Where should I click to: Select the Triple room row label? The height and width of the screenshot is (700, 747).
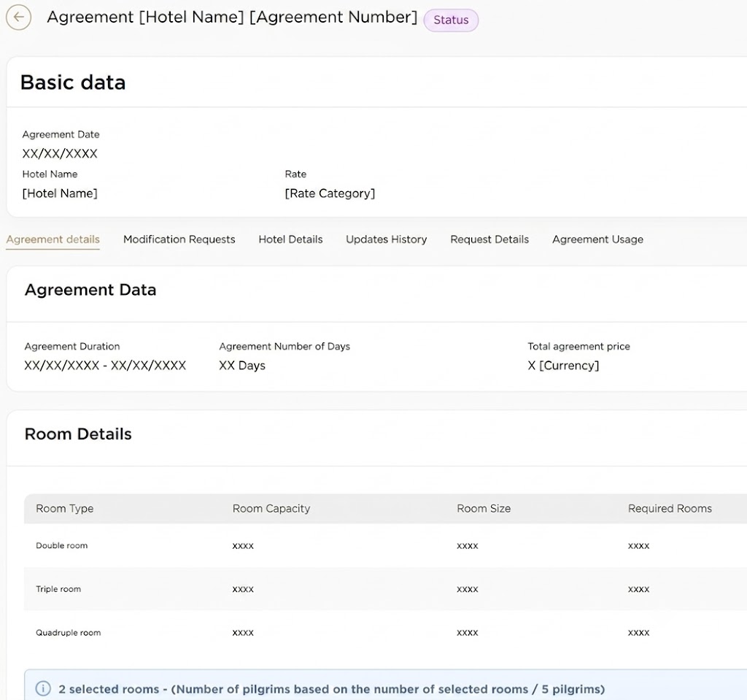pyautogui.click(x=58, y=589)
